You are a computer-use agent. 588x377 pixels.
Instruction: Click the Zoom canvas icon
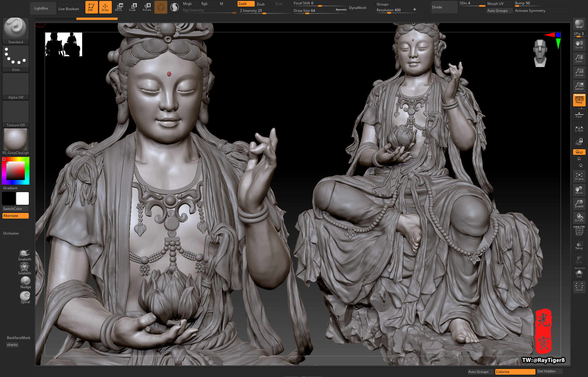[x=579, y=59]
